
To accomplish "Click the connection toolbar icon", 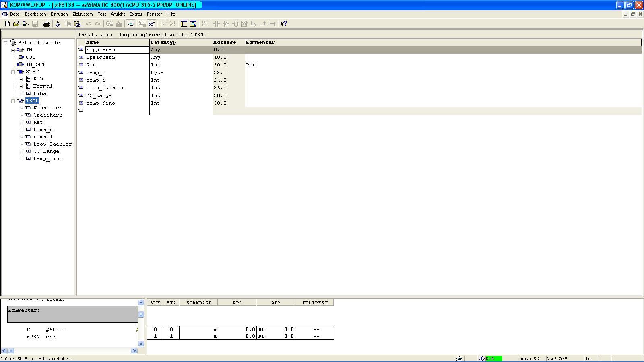I will tap(272, 24).
